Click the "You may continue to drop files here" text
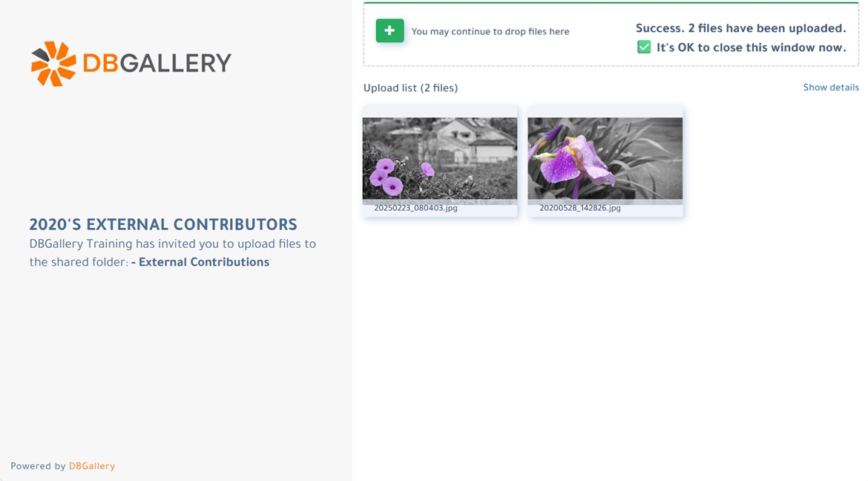 (x=490, y=32)
